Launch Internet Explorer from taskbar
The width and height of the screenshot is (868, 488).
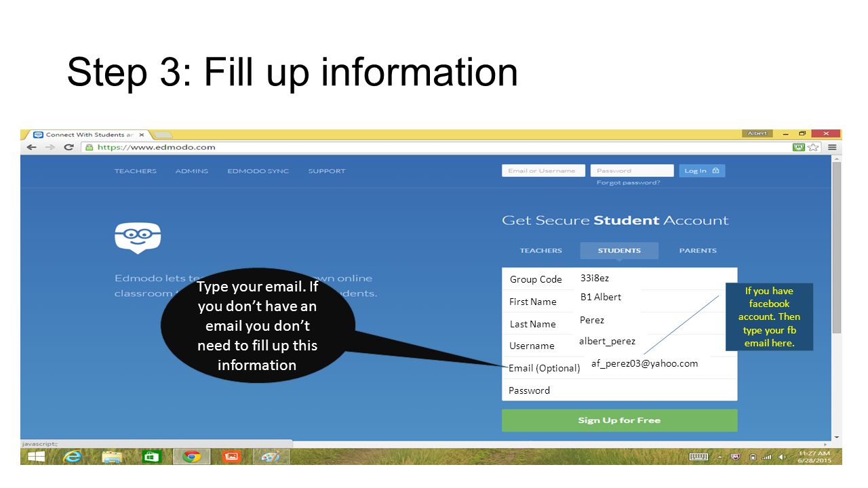tap(73, 457)
